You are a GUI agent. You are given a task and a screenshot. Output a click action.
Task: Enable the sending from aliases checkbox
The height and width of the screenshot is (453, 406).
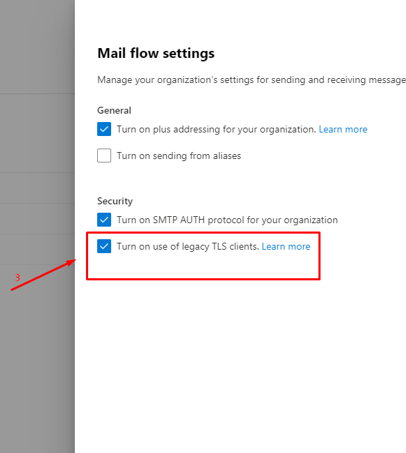click(x=104, y=156)
